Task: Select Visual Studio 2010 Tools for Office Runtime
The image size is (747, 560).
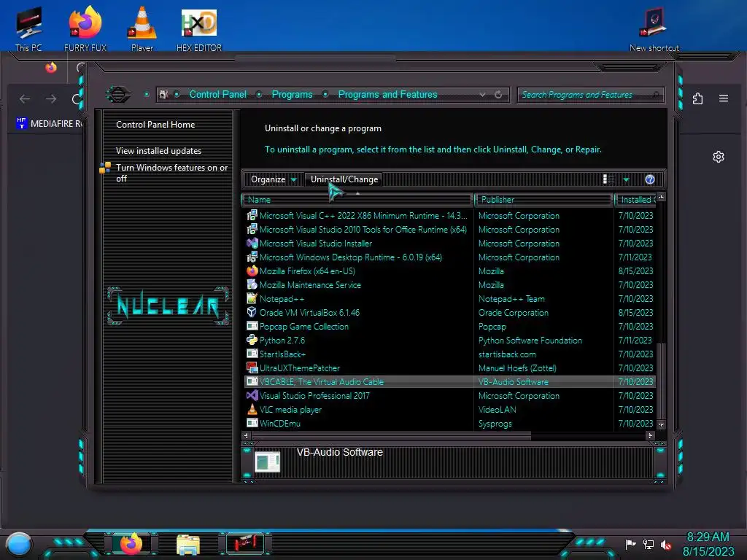Action: (449, 229)
